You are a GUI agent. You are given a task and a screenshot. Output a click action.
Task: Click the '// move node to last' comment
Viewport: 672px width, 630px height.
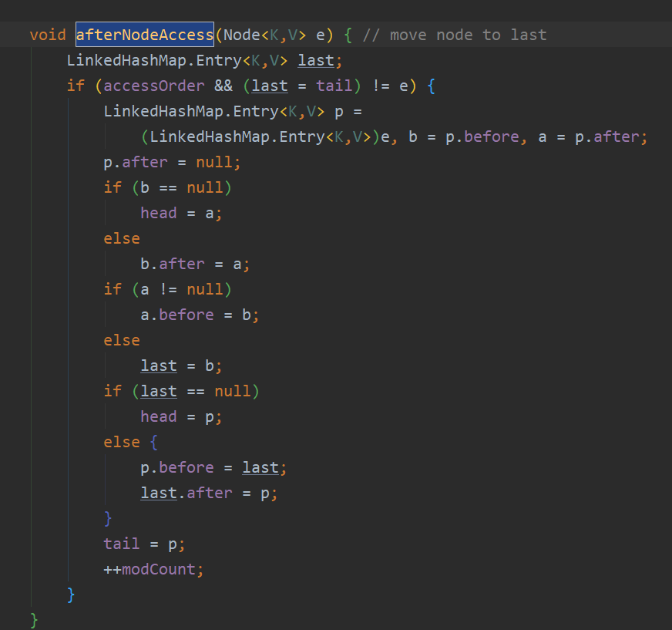pos(455,35)
